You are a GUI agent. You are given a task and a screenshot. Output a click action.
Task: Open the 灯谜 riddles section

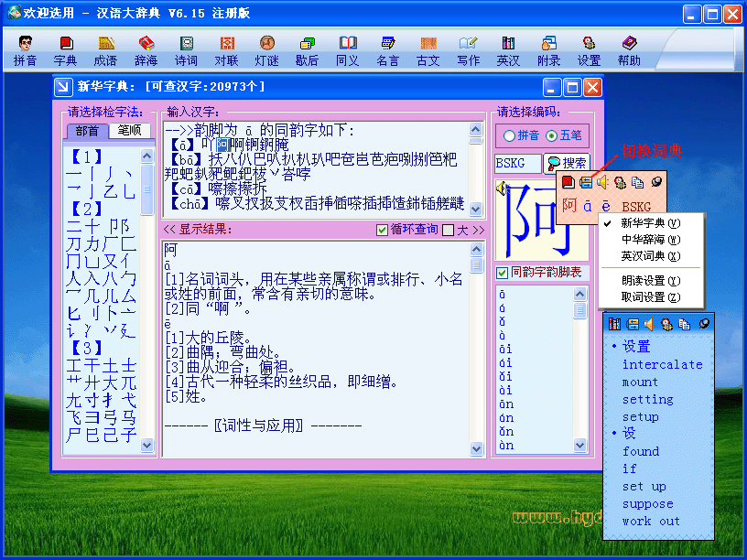(266, 50)
